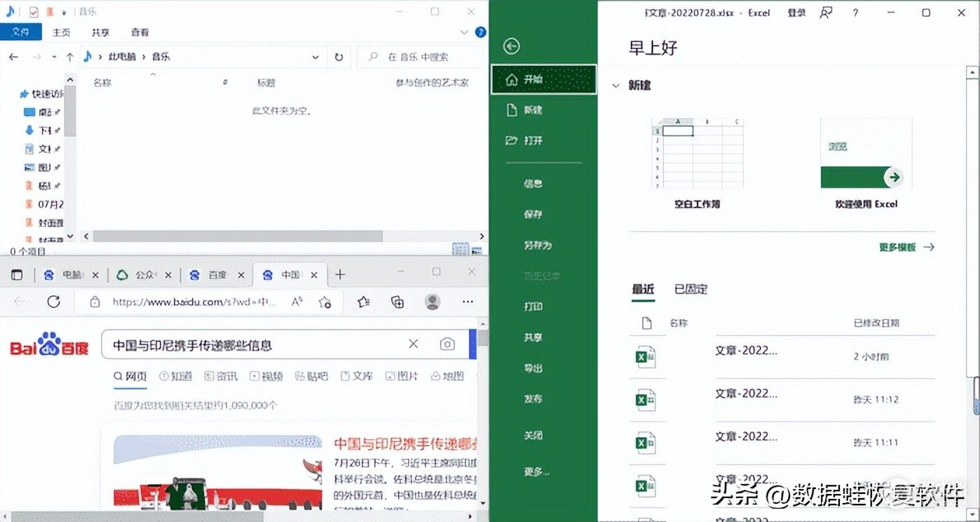This screenshot has width=980, height=522.
Task: Clear the Baidu search query with the X
Action: pyautogui.click(x=414, y=344)
